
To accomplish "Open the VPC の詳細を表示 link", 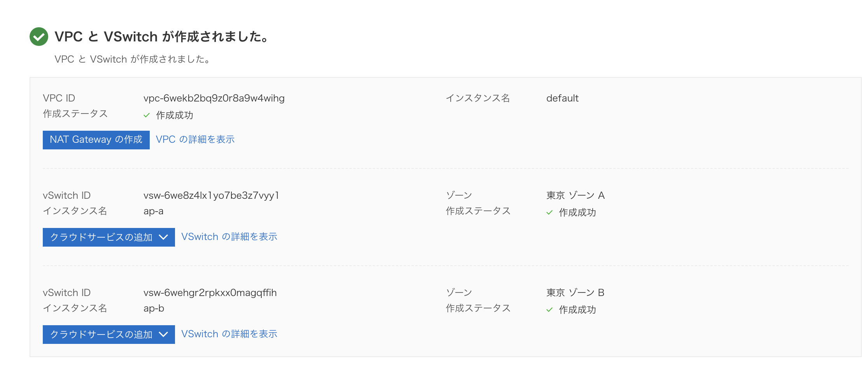I will click(x=195, y=139).
